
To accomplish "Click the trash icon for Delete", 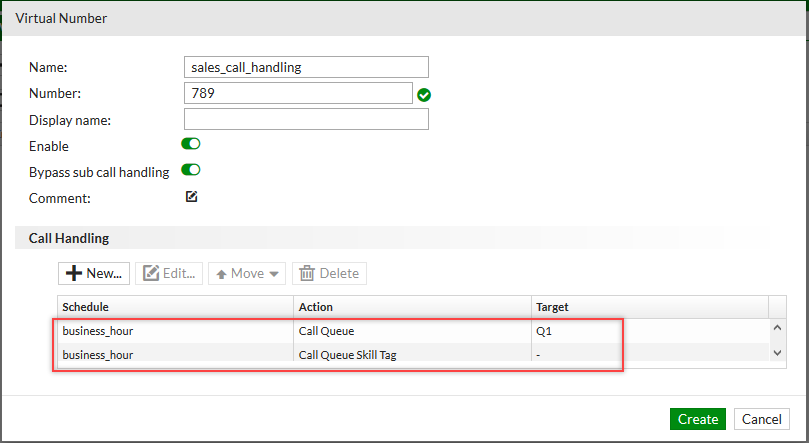I will (x=308, y=273).
